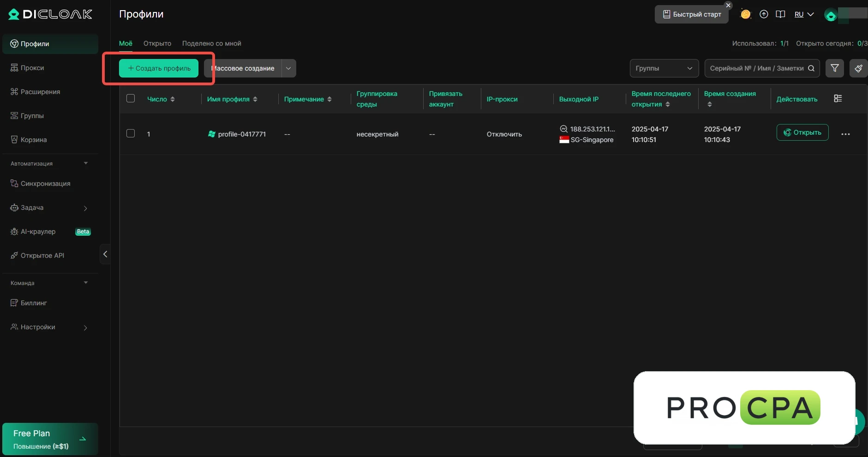
Task: Sort by Число column arrows
Action: coord(173,99)
